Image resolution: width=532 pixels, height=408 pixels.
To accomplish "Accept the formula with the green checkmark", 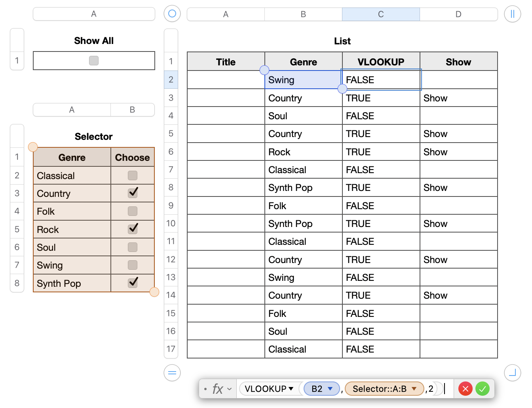I will coord(483,389).
